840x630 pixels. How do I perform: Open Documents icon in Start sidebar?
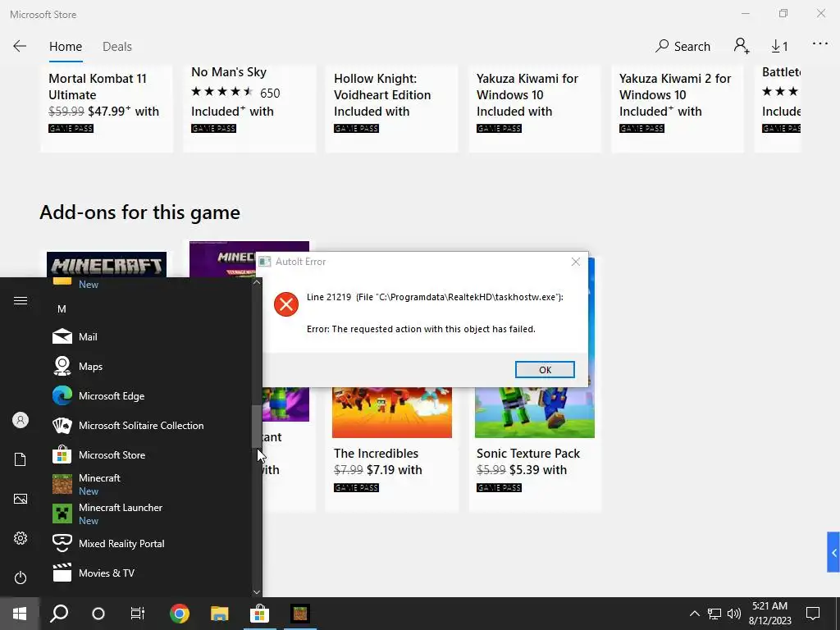[x=21, y=459]
